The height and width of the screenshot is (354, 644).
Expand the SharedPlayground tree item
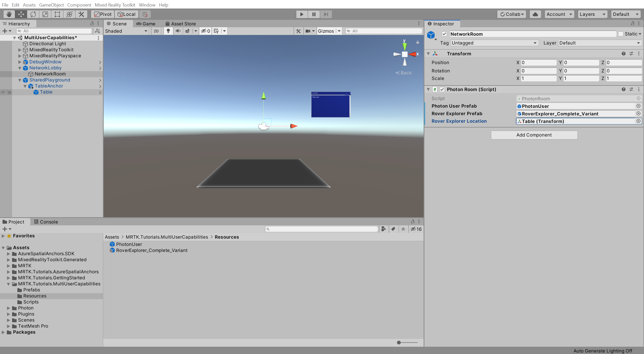(19, 80)
